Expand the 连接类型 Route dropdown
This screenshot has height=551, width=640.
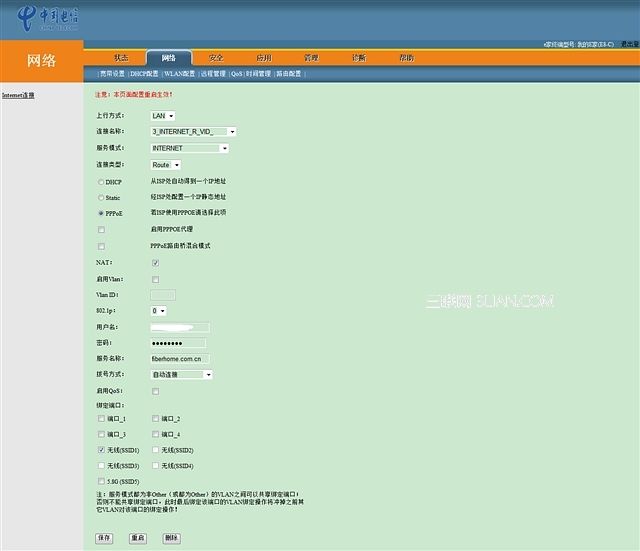pyautogui.click(x=166, y=165)
